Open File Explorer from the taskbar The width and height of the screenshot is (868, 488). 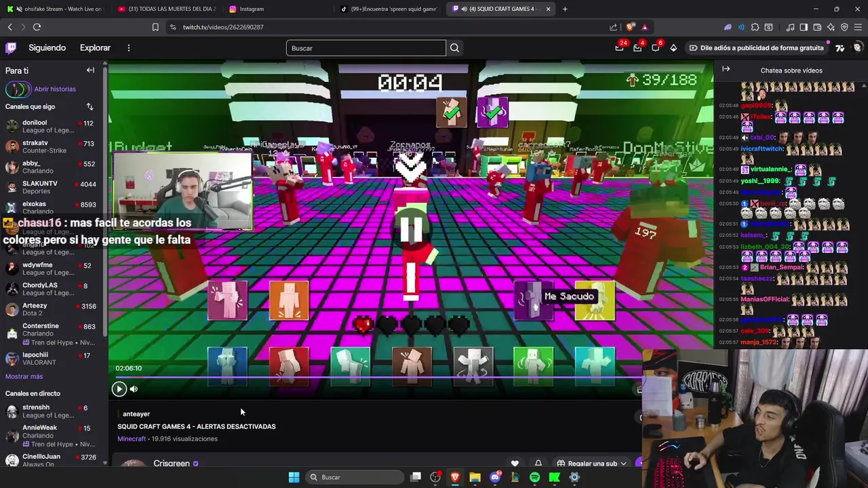point(475,477)
